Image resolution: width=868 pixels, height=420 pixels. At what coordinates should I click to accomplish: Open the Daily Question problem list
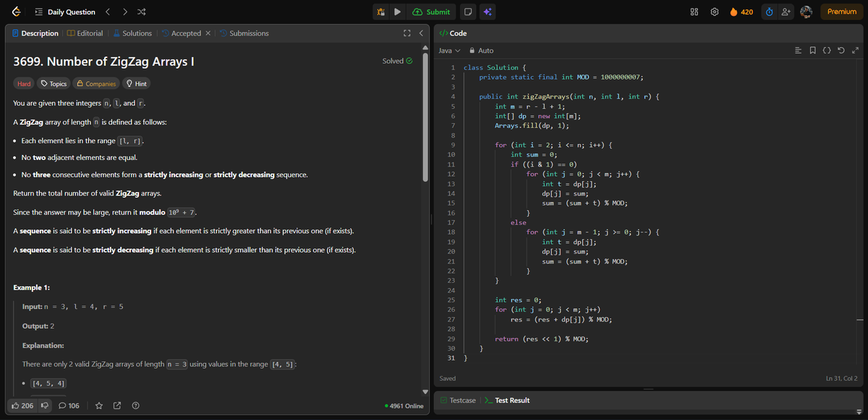pos(64,12)
